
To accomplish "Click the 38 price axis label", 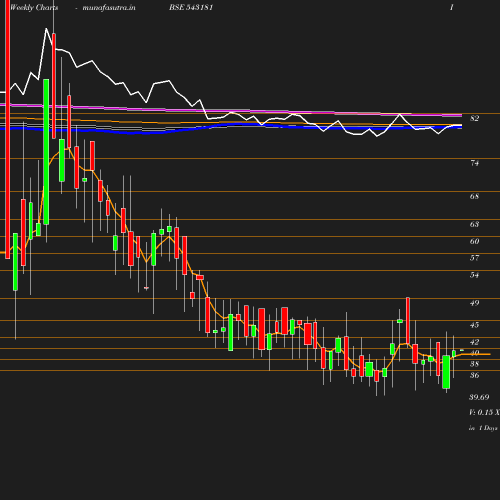I will click(474, 364).
